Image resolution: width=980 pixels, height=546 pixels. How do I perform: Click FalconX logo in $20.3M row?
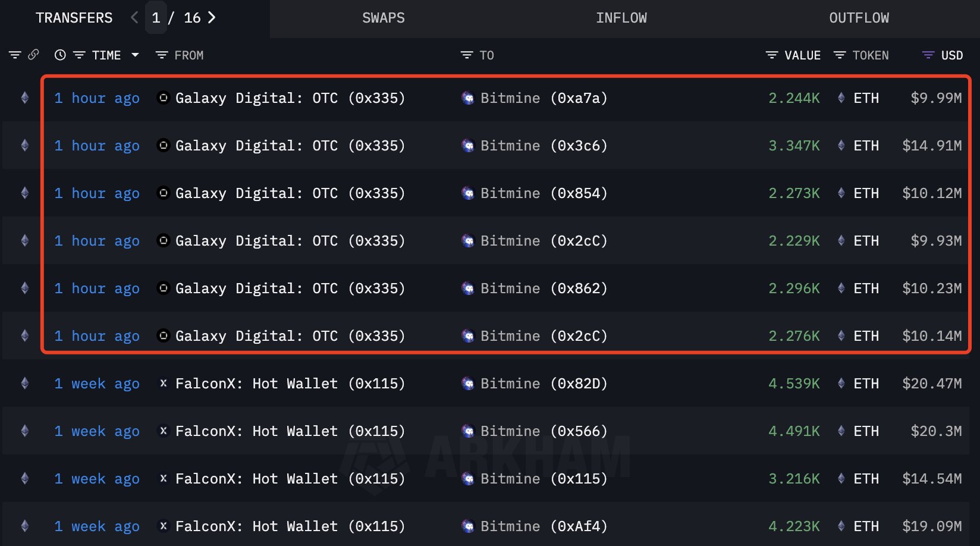pyautogui.click(x=163, y=431)
